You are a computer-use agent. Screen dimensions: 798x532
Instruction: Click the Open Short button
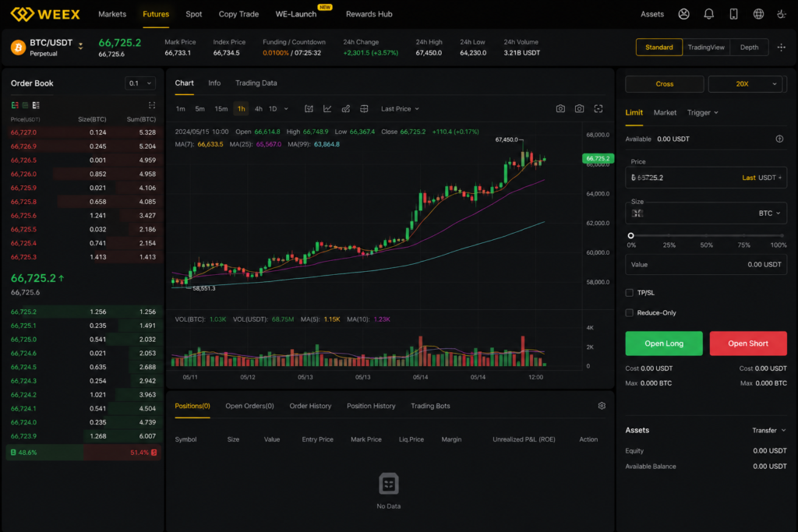coord(748,344)
